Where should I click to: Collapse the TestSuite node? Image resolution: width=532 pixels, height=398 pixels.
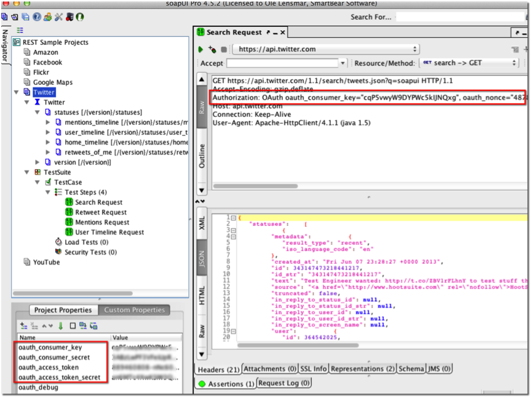pyautogui.click(x=27, y=172)
